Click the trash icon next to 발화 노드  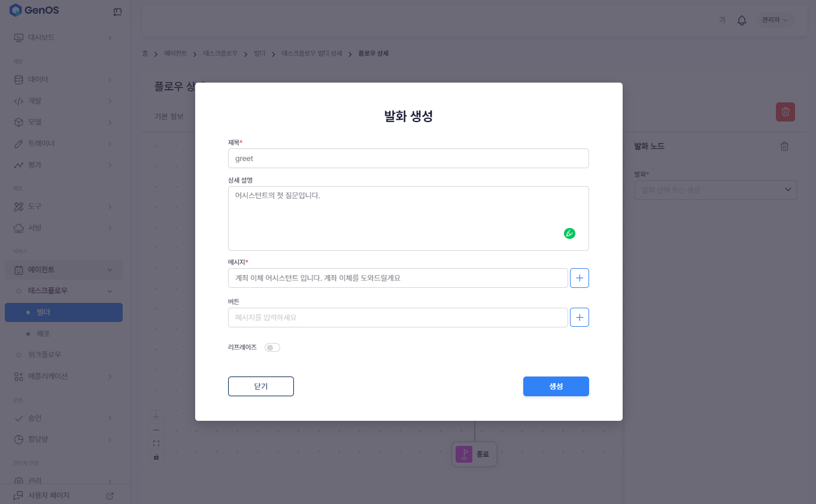tap(784, 147)
